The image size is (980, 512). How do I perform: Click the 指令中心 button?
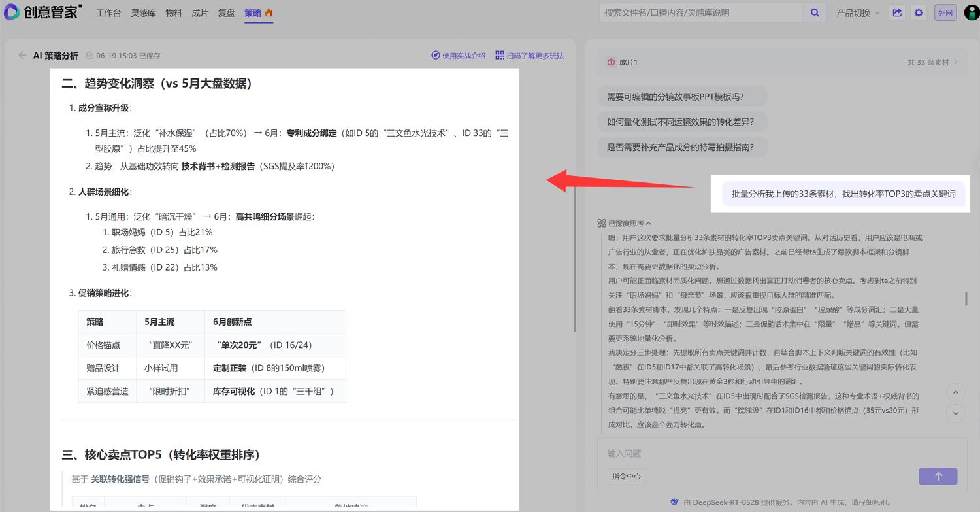(x=625, y=476)
